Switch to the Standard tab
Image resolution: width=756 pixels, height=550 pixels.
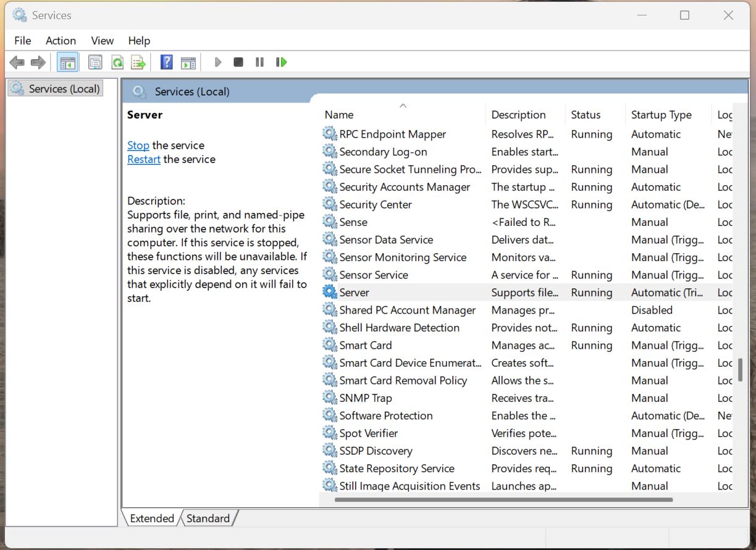(x=208, y=519)
